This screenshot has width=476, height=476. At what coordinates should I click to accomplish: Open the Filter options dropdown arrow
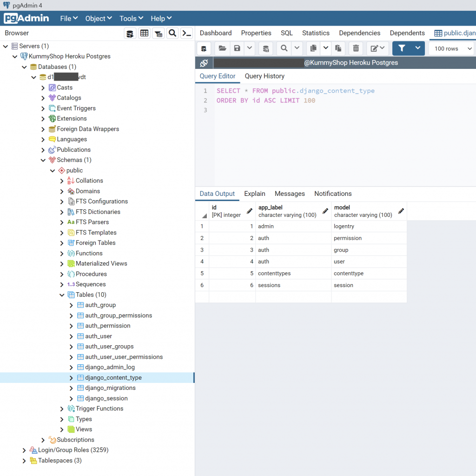[418, 48]
